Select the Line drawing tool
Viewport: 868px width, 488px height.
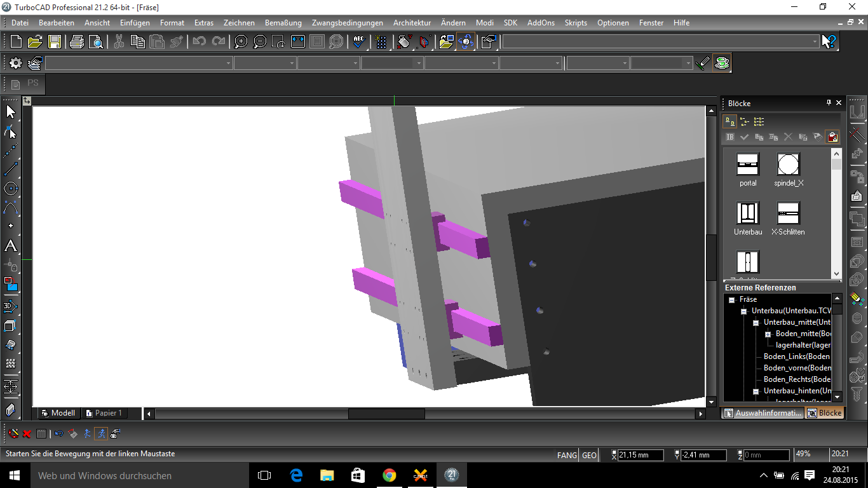point(11,170)
